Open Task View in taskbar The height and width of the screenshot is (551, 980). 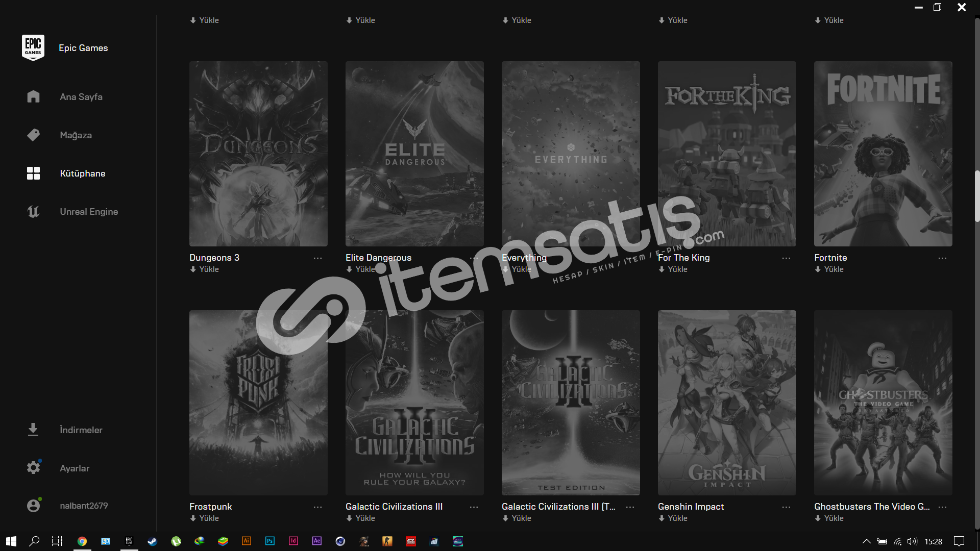point(57,541)
